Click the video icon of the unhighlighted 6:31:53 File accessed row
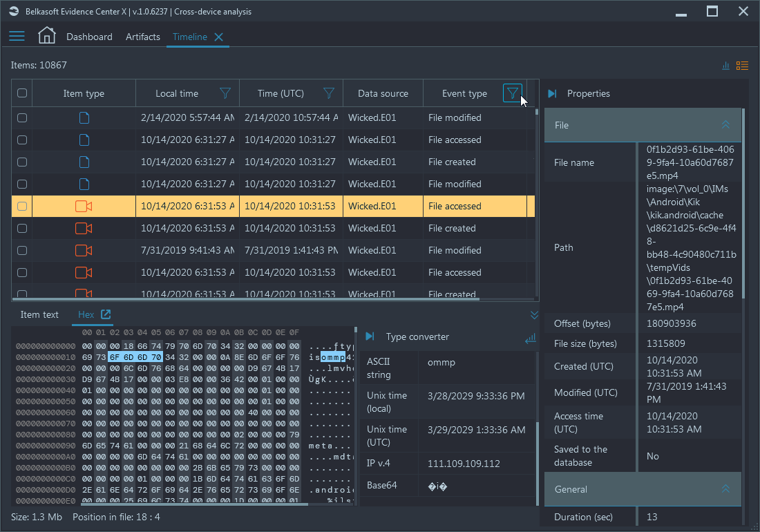Screen dimensions: 760x532 [84, 272]
